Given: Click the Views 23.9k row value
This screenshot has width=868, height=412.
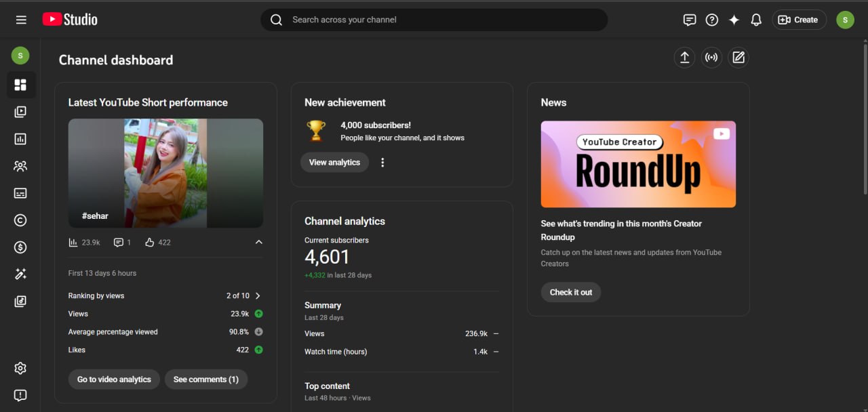Looking at the screenshot, I should pyautogui.click(x=239, y=314).
